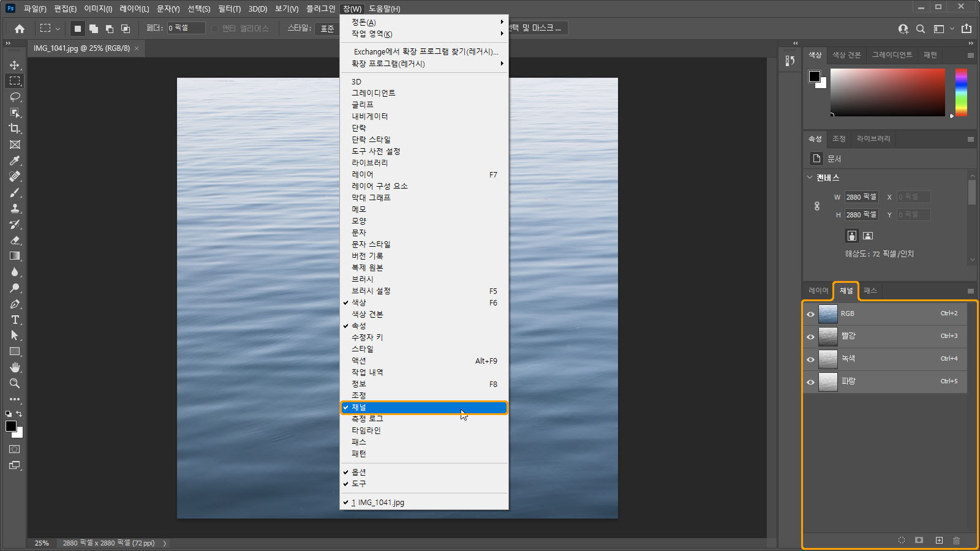Open the workspace switcher dropdown

click(x=943, y=29)
